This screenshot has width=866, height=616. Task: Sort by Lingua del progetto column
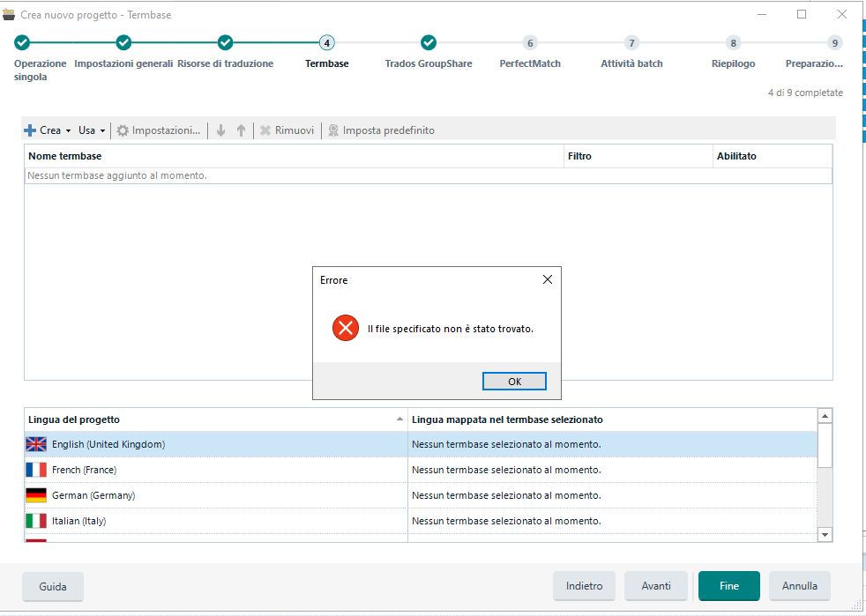pyautogui.click(x=216, y=419)
